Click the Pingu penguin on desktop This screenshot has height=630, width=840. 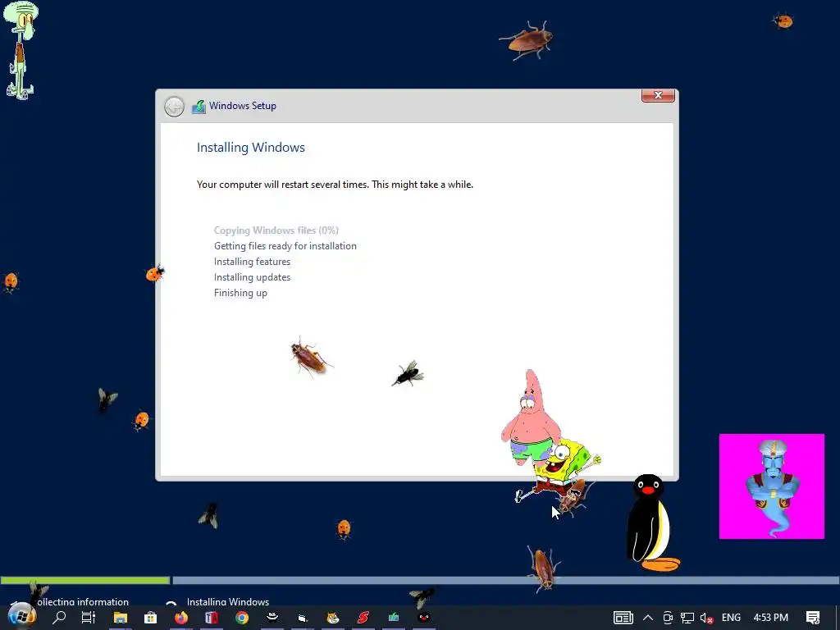tap(652, 523)
